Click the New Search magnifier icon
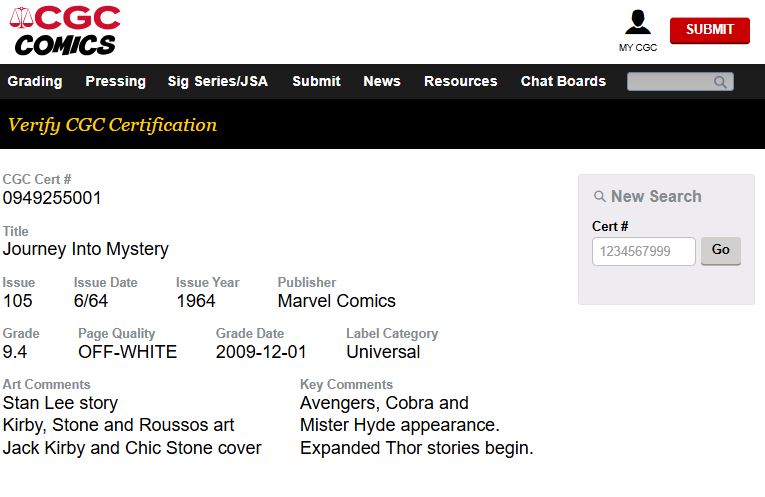765x497 pixels. (600, 197)
